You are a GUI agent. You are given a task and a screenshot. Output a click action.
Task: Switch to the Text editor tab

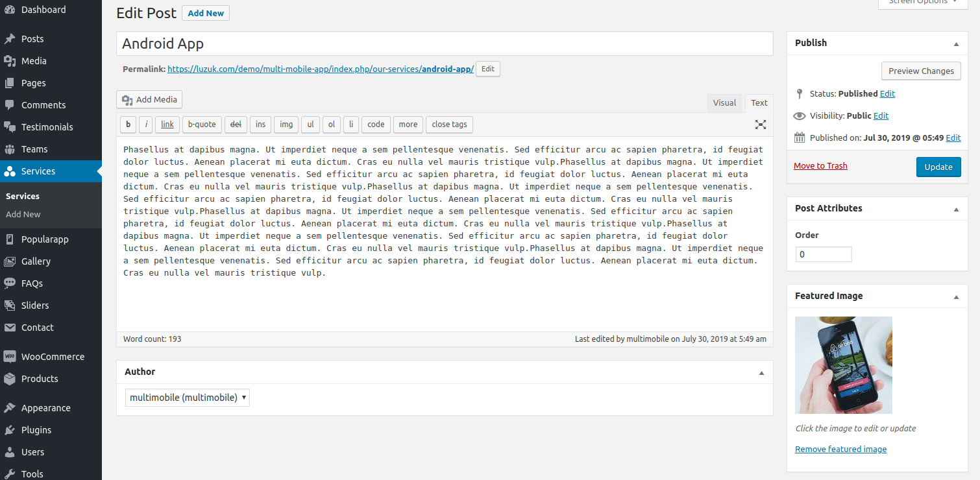point(759,102)
